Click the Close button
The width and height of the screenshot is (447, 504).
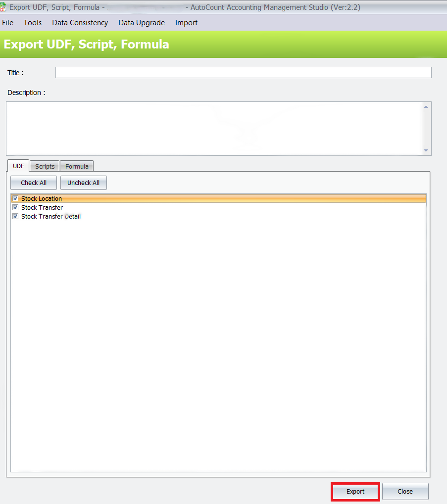tap(405, 491)
